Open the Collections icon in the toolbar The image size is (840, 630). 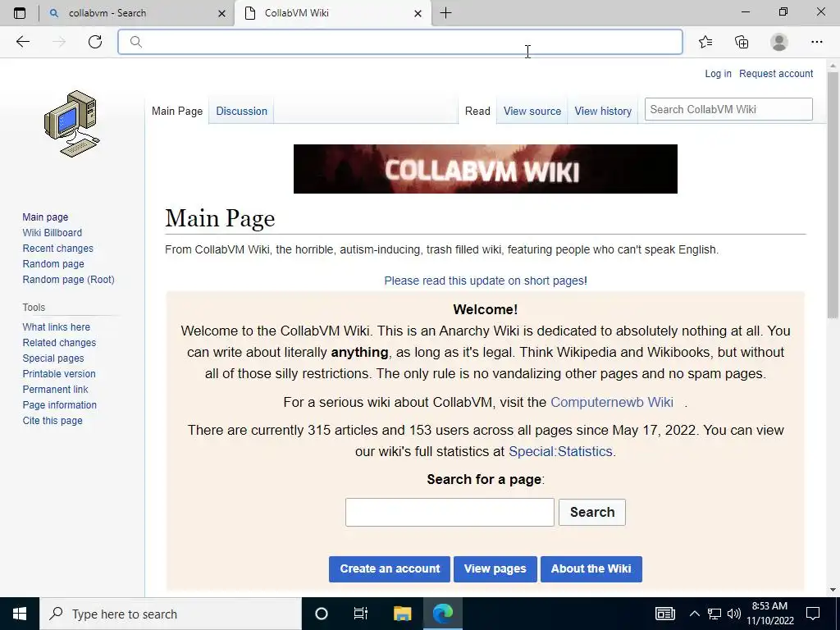point(742,42)
